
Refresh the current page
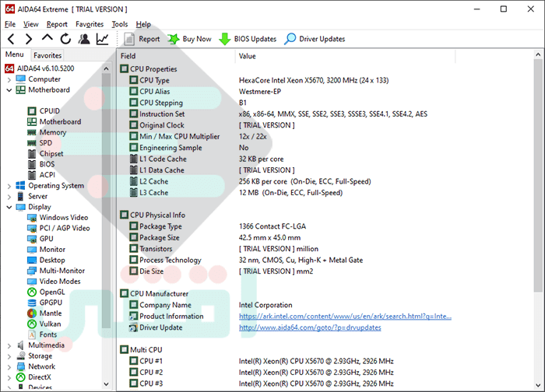coord(65,39)
